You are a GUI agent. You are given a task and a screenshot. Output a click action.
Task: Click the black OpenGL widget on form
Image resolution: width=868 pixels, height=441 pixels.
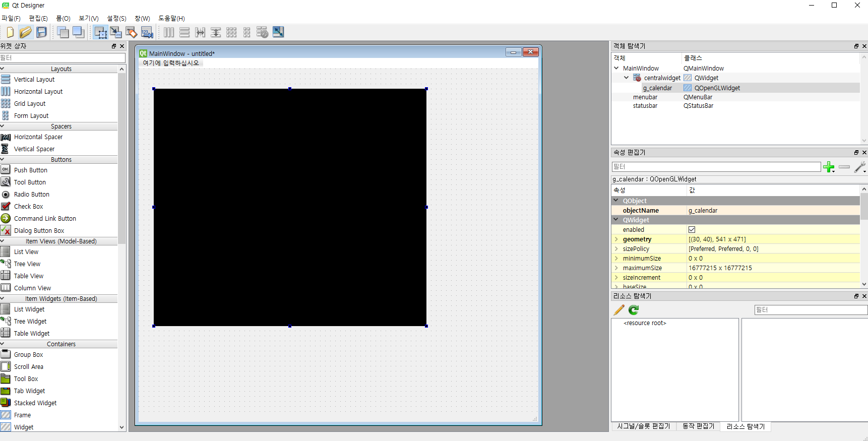click(x=290, y=207)
